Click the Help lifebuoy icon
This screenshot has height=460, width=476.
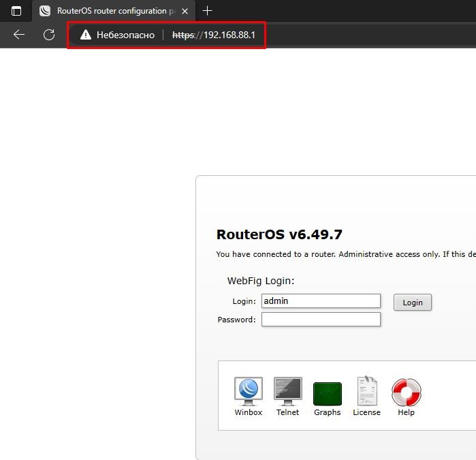406,392
